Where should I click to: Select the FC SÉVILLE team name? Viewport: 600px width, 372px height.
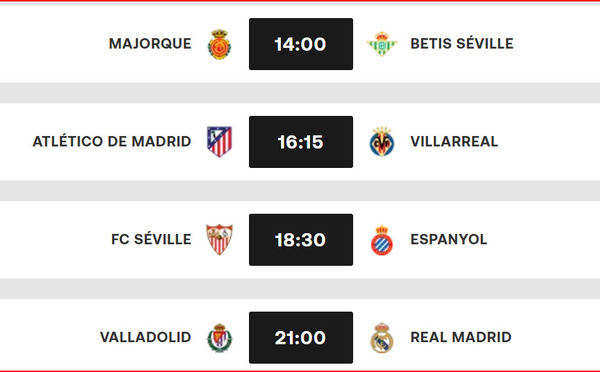pos(151,239)
